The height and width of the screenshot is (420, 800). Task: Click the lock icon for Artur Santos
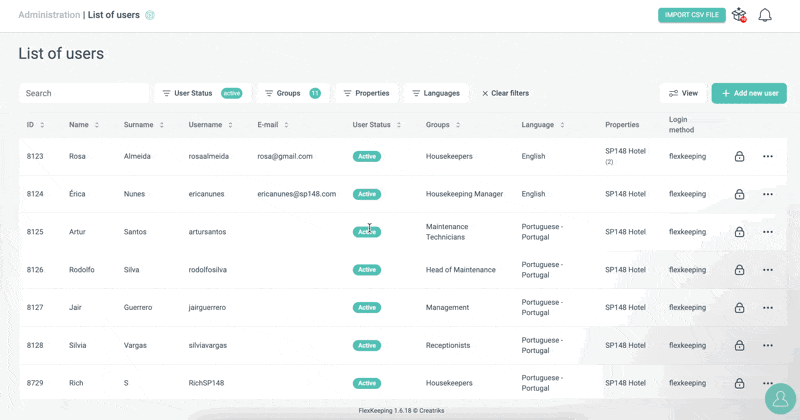[739, 232]
